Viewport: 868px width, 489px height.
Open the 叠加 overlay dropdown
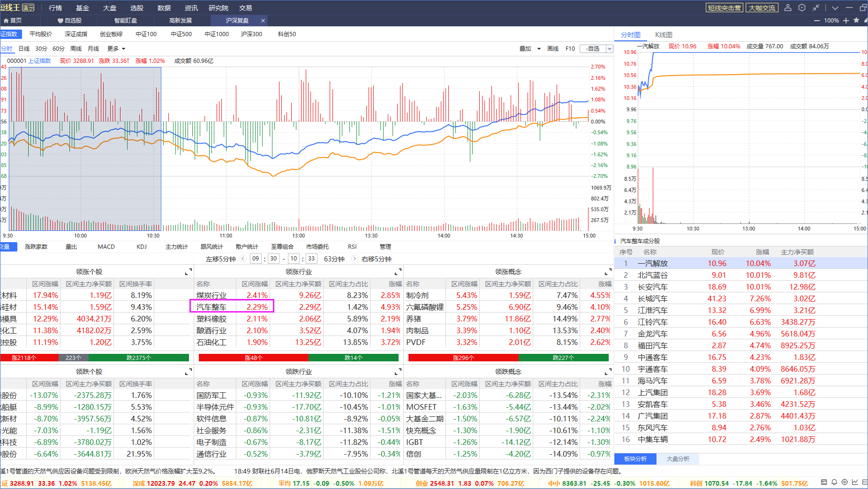pos(530,49)
